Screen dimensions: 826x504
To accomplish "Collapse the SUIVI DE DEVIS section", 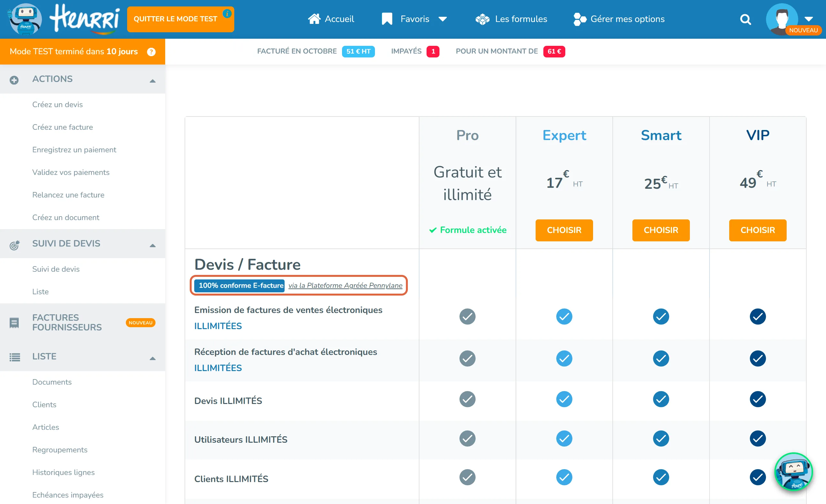I will coord(153,245).
